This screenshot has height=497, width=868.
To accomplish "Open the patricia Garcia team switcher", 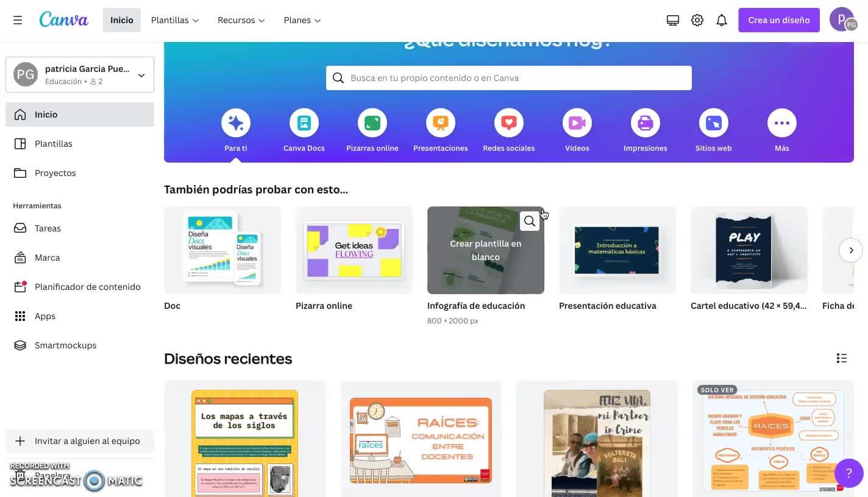I will [80, 74].
